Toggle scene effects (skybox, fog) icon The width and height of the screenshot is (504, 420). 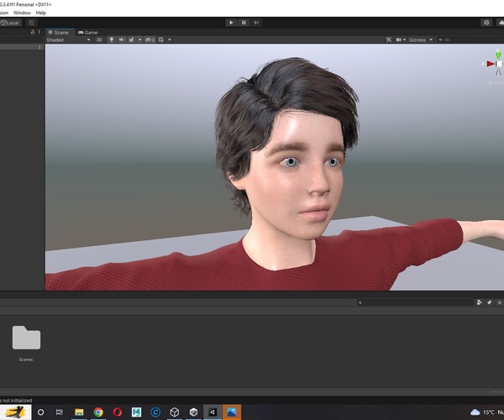tap(132, 39)
